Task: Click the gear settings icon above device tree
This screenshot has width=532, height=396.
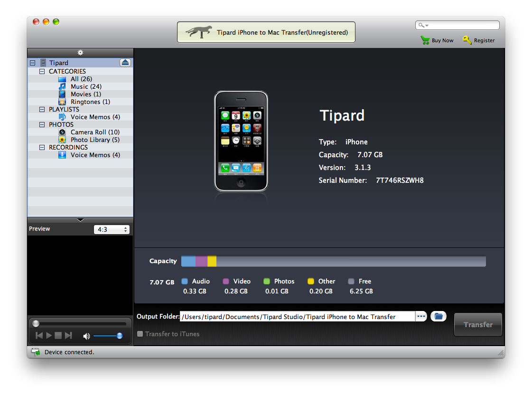Action: pos(80,53)
